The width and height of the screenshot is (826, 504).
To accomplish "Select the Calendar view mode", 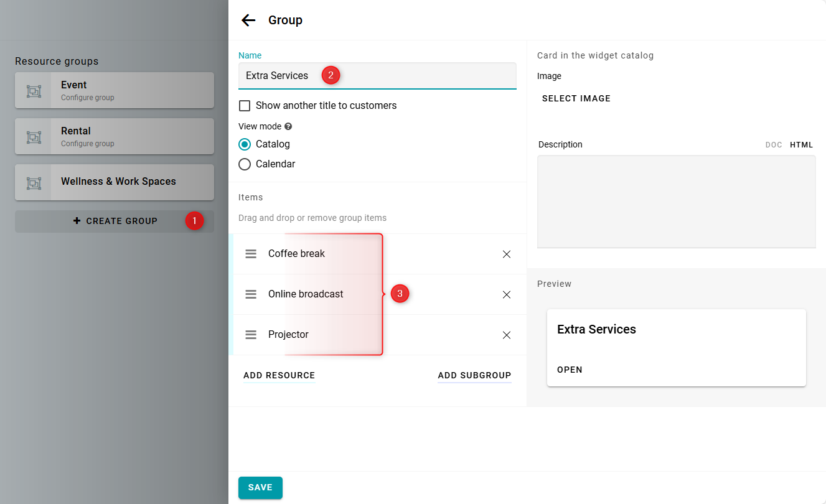I will tap(245, 164).
